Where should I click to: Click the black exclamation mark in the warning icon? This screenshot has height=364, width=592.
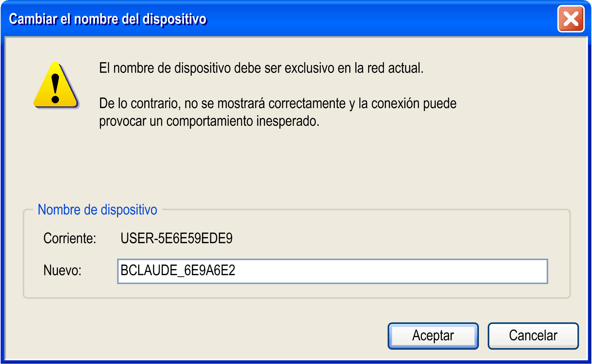(55, 88)
